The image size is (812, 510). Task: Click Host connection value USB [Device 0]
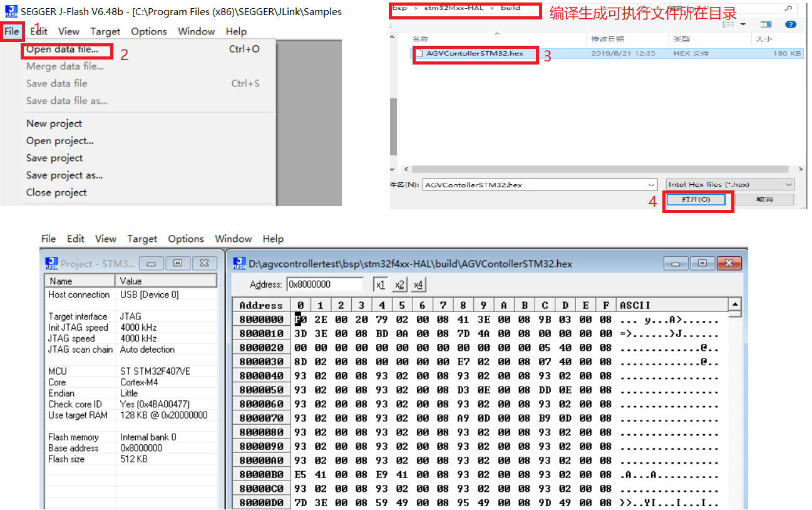pos(149,294)
